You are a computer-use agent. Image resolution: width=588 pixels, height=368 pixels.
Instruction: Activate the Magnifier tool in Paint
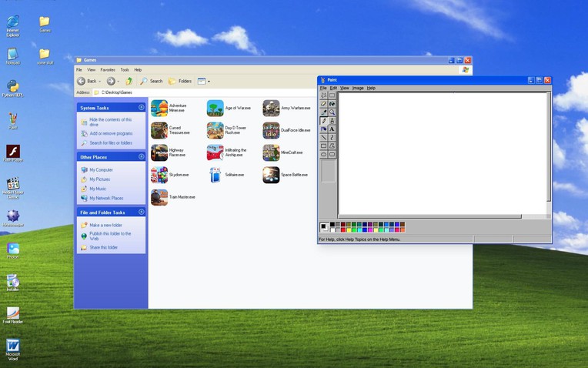pos(332,112)
